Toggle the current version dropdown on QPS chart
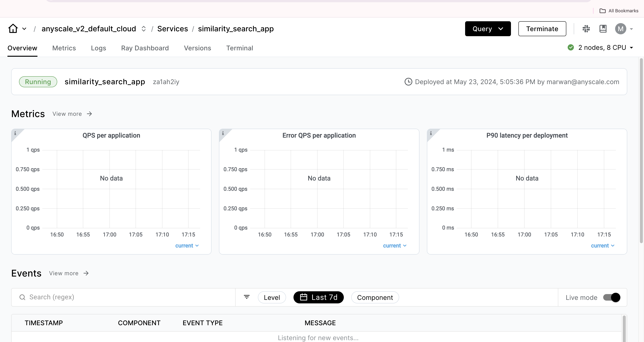Viewport: 644px width, 342px height. (x=187, y=245)
